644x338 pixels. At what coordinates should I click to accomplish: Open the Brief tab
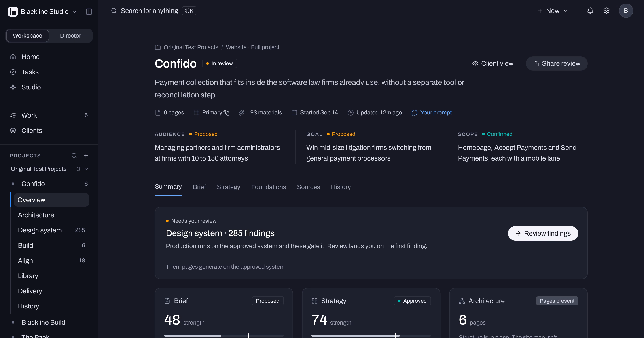(199, 187)
